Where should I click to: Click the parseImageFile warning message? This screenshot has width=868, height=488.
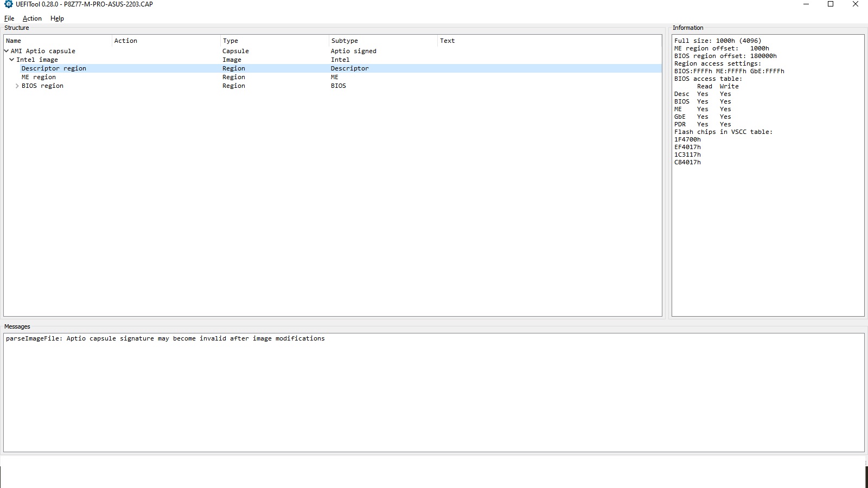click(165, 338)
